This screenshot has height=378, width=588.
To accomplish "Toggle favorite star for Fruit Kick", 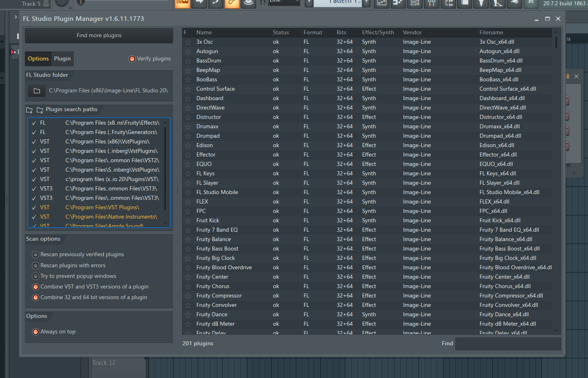I will point(188,221).
